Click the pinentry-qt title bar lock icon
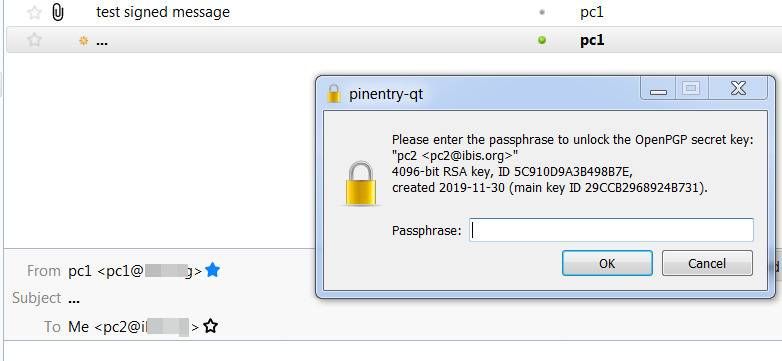Image resolution: width=782 pixels, height=361 pixels. (x=333, y=94)
